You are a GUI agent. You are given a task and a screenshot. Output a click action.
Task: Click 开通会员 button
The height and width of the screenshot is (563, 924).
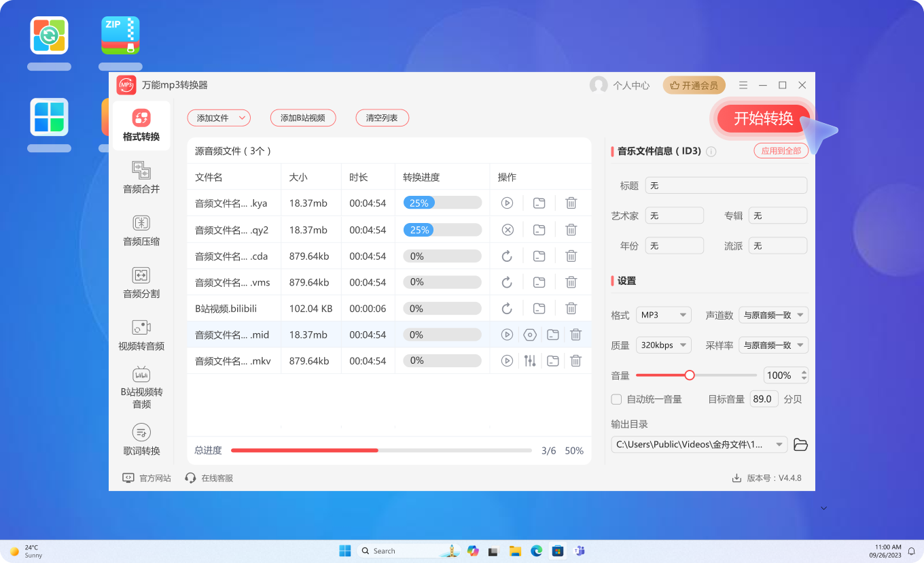694,85
